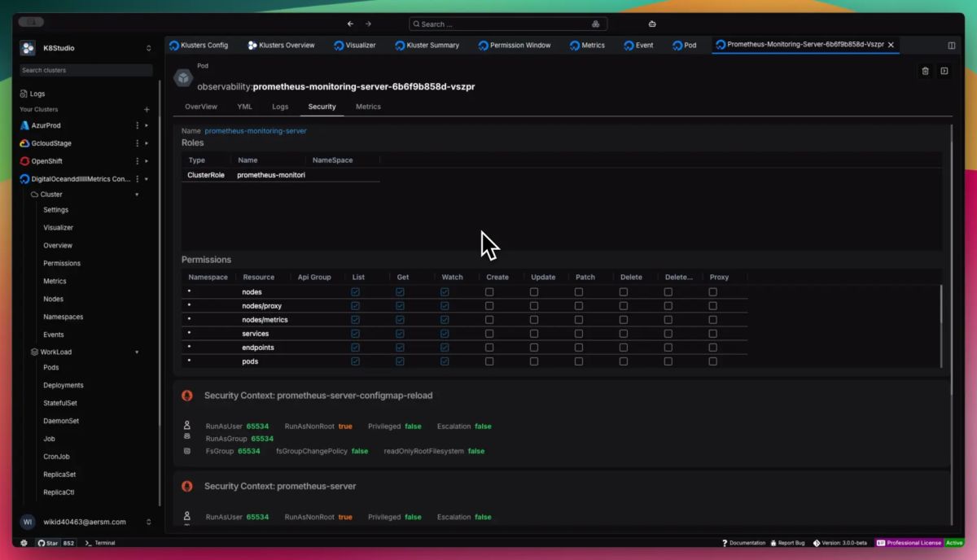Open OpenShift cluster options menu

137,161
